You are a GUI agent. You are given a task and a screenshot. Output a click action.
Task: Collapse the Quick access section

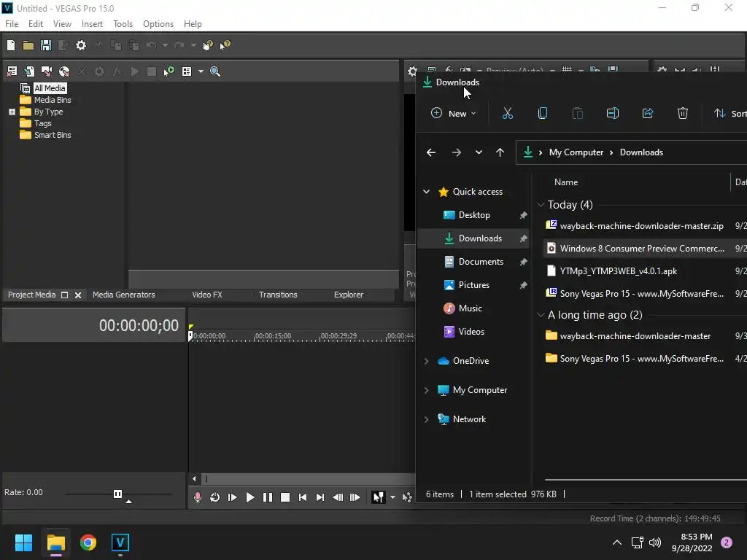pos(426,192)
